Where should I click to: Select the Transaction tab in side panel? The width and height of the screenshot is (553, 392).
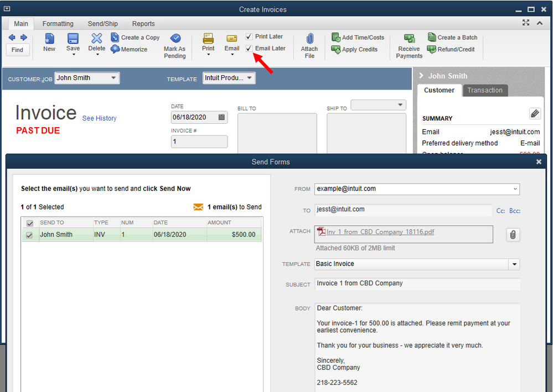tap(485, 90)
